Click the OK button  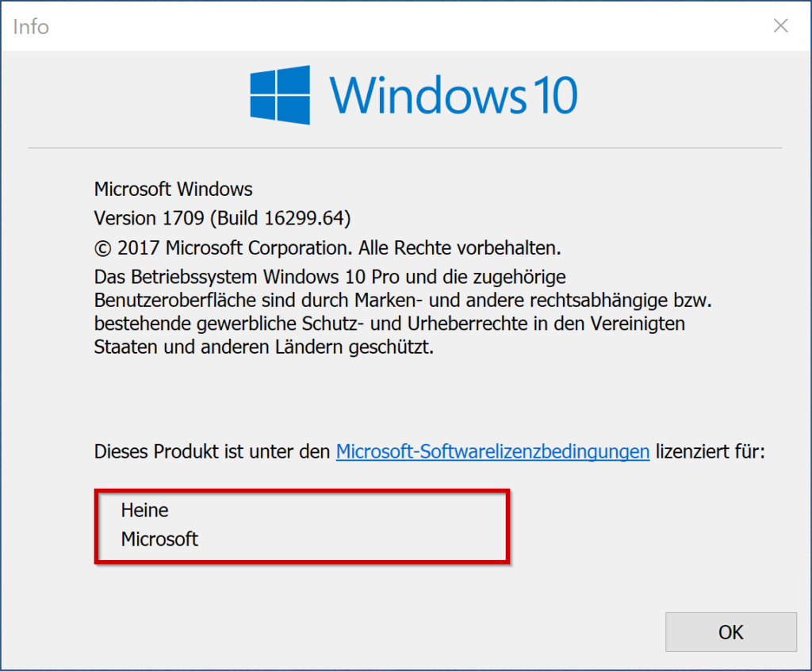pos(730,631)
